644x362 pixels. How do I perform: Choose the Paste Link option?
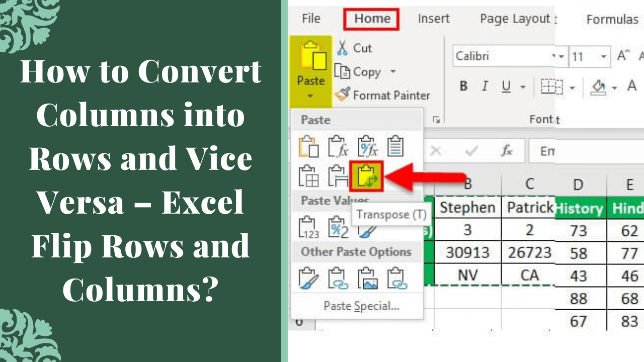[x=338, y=278]
